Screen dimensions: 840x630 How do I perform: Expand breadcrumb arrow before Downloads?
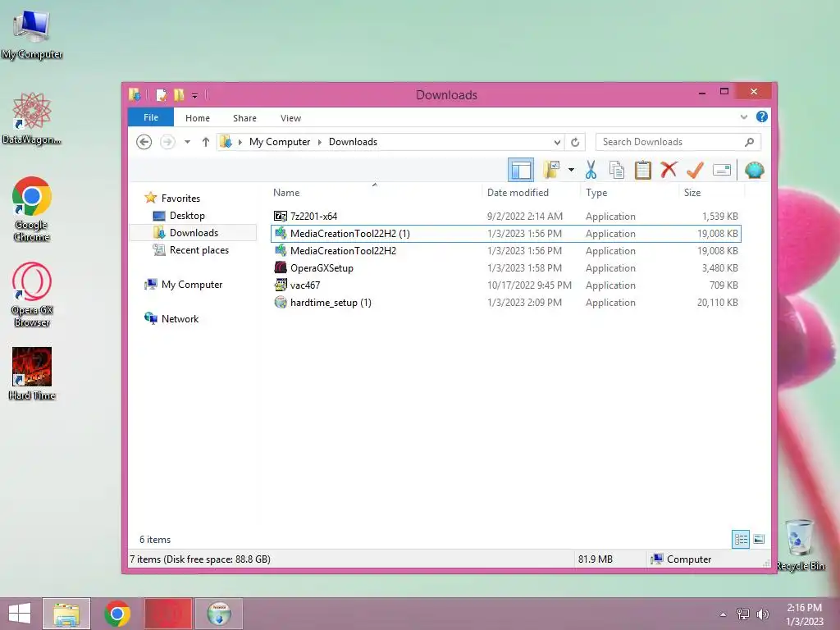click(320, 142)
